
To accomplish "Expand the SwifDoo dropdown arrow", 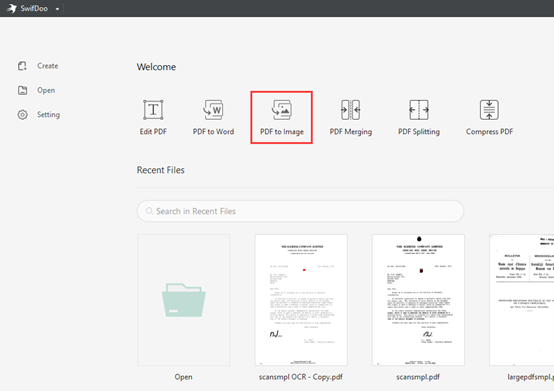I will pyautogui.click(x=57, y=9).
